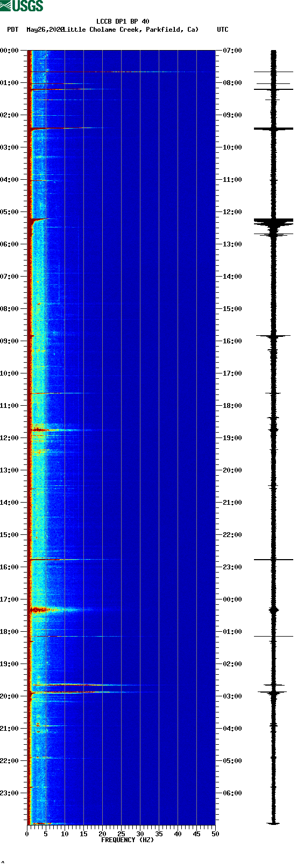Click the 14:00 PDT label on left axis
The height and width of the screenshot is (868, 297).
10,503
